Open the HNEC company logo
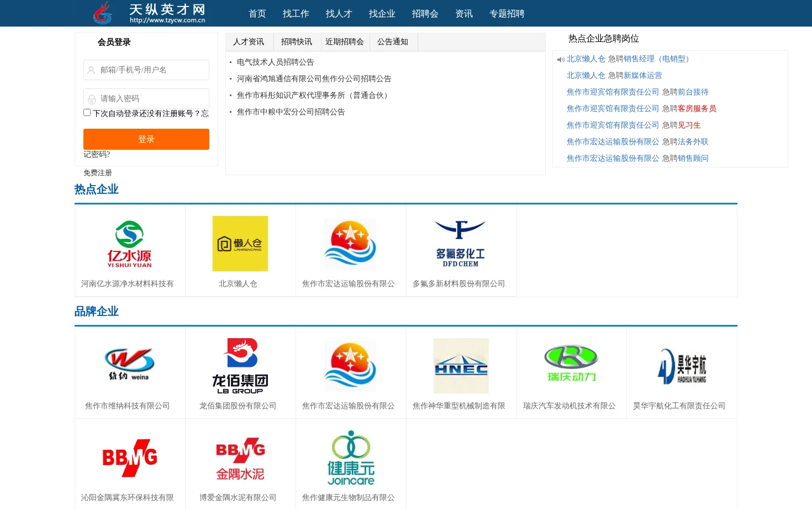812x510 pixels. coord(461,366)
